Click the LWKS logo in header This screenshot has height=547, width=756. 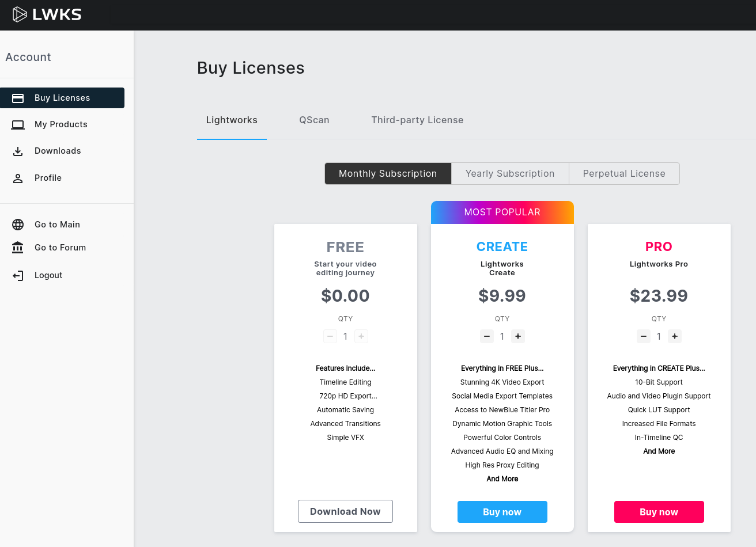click(x=47, y=14)
